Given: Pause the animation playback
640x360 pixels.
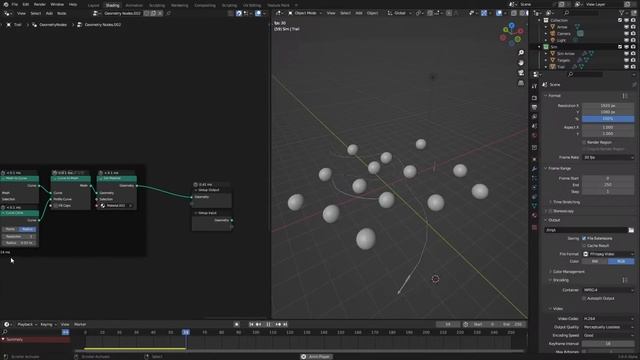Looking at the screenshot, I should pos(268,324).
